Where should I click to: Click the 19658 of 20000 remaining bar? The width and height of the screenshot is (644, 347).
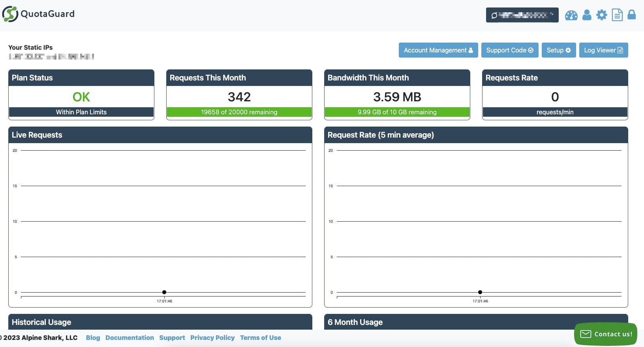tap(239, 112)
